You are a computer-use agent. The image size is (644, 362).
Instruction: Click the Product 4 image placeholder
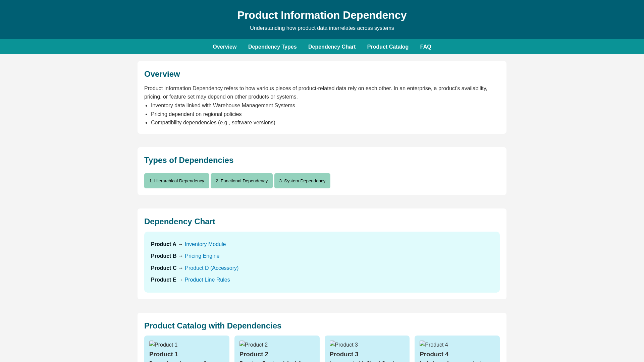click(x=434, y=345)
